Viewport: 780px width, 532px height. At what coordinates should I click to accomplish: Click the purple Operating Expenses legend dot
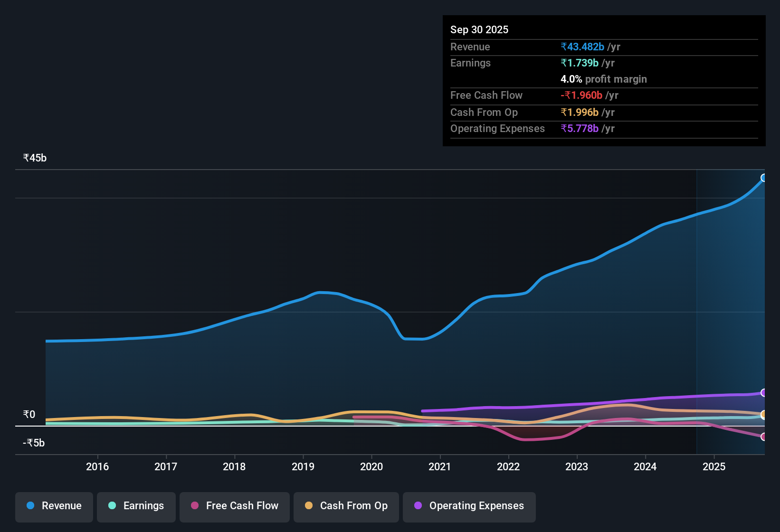coord(418,506)
